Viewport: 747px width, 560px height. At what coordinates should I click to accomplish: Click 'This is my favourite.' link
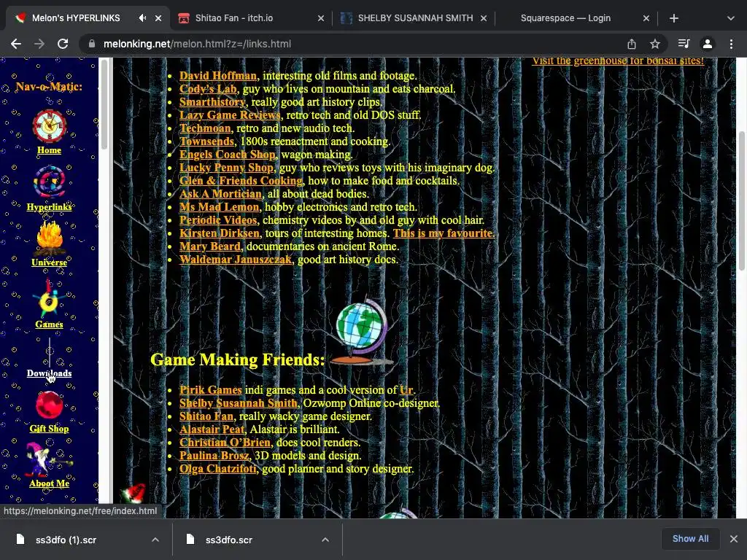pos(444,233)
